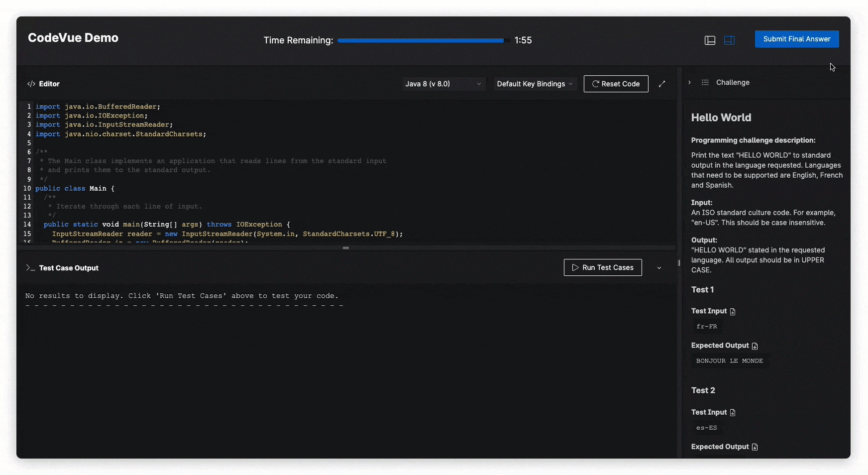Image resolution: width=868 pixels, height=475 pixels.
Task: Copy Test 2 Test Input icon
Action: pos(733,413)
